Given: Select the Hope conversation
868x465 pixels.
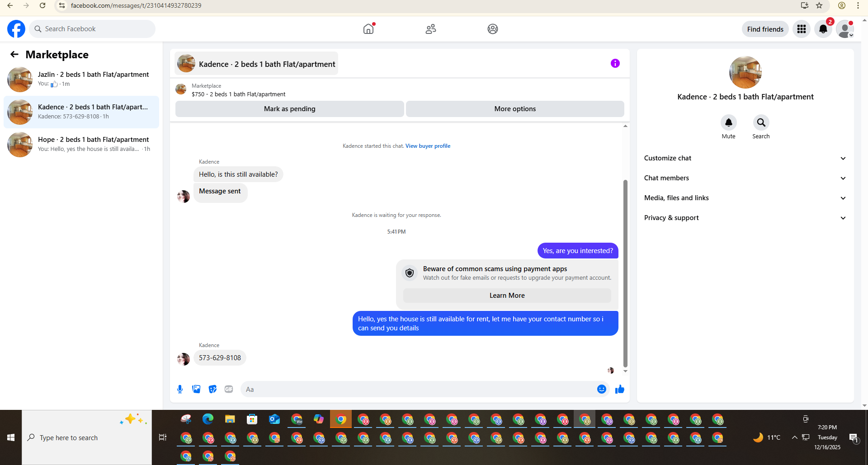Looking at the screenshot, I should tap(81, 145).
